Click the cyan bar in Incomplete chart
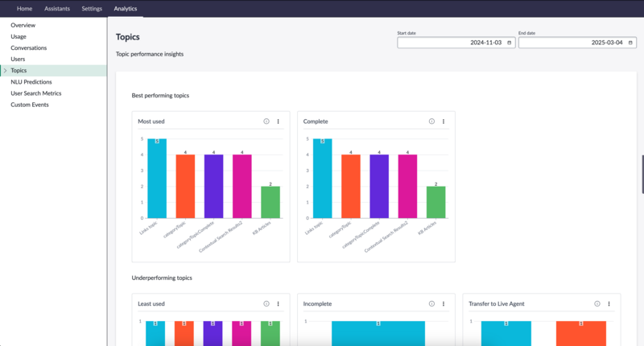This screenshot has width=644, height=346. [x=378, y=333]
